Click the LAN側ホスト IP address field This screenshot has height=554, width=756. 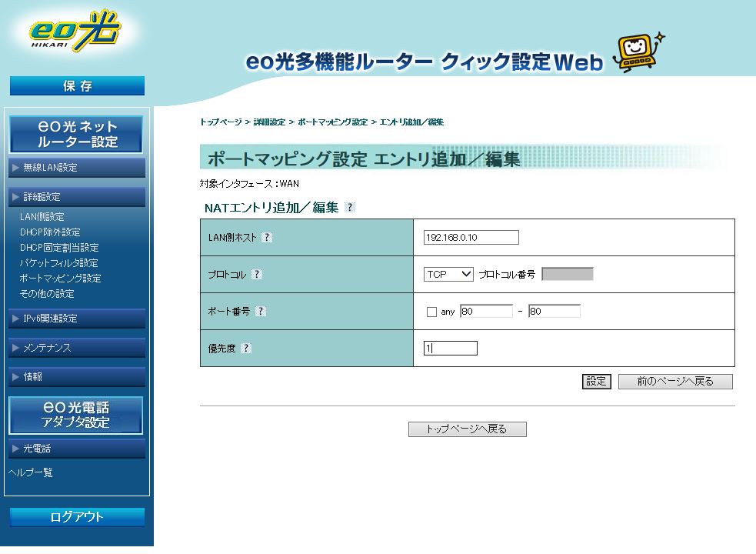point(471,238)
